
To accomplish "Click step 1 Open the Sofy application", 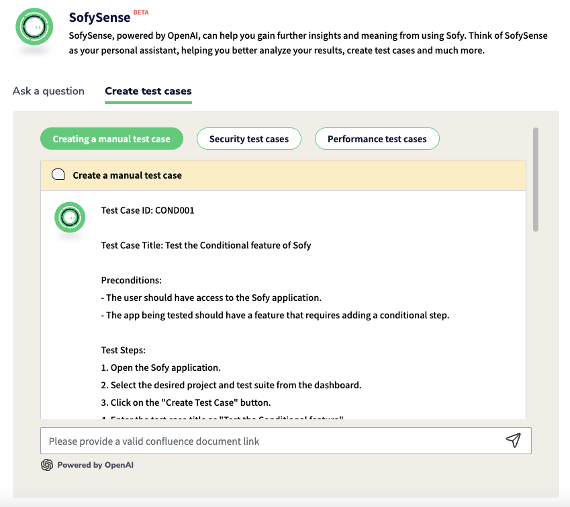I will pyautogui.click(x=161, y=367).
